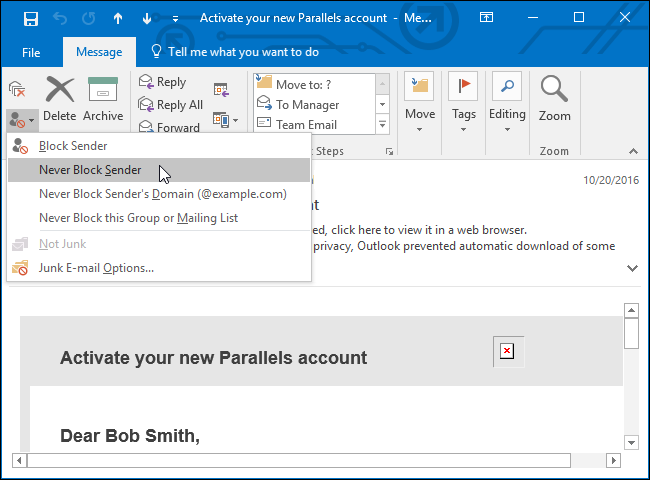Go to previous item with up arrow
This screenshot has width=650, height=480.
point(118,18)
